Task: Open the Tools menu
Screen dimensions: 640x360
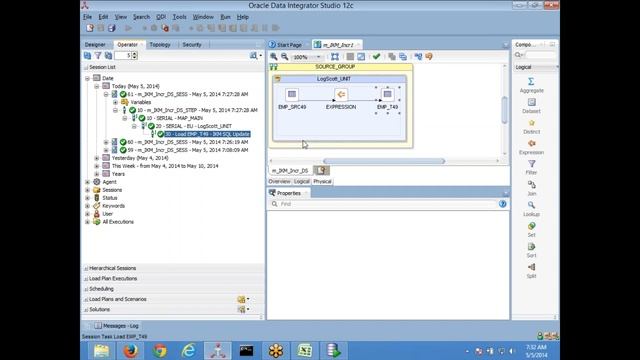Action: click(179, 17)
